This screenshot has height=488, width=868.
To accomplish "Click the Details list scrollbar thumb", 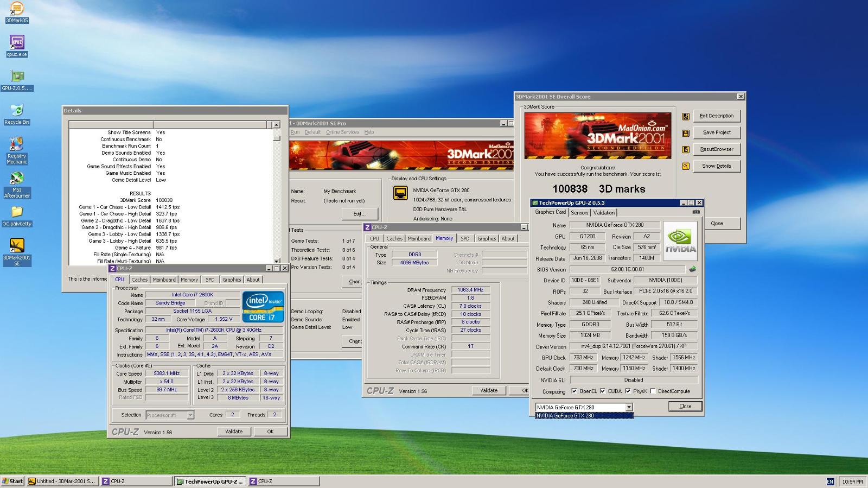I will pyautogui.click(x=276, y=138).
